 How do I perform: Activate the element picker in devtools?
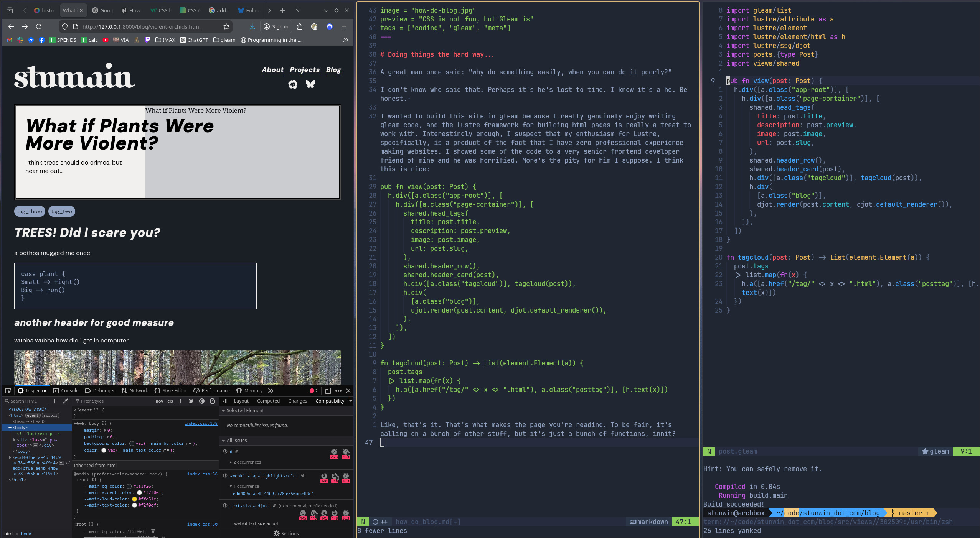point(8,390)
